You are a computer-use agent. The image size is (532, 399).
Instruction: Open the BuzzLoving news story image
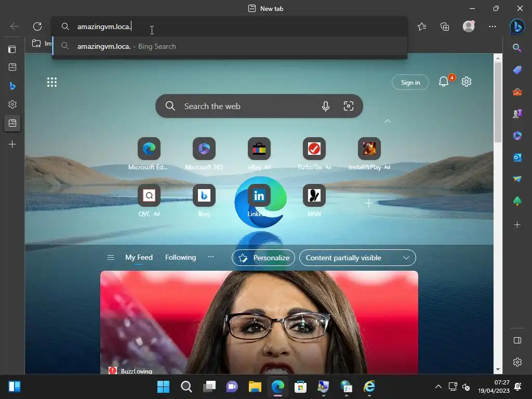[259, 322]
